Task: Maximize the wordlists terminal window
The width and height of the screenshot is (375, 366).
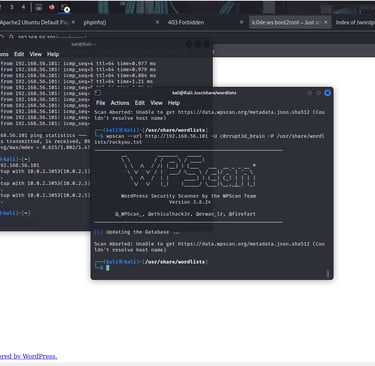Action: (319, 93)
